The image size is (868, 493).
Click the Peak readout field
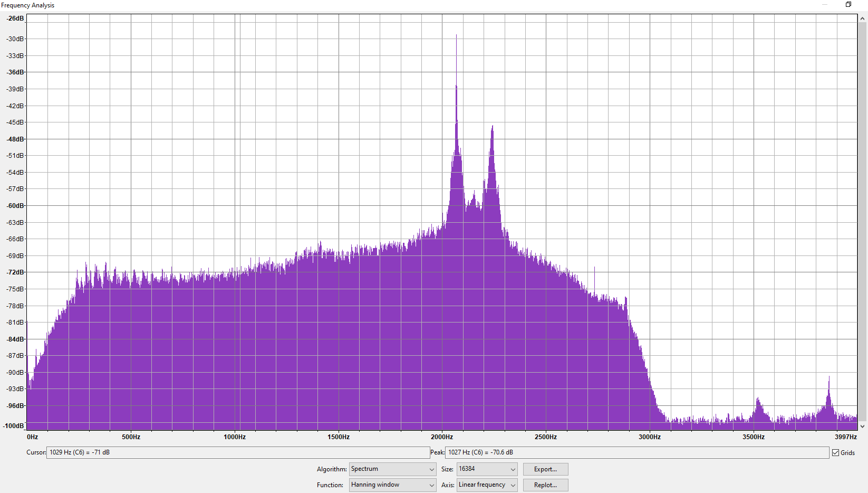pyautogui.click(x=637, y=452)
